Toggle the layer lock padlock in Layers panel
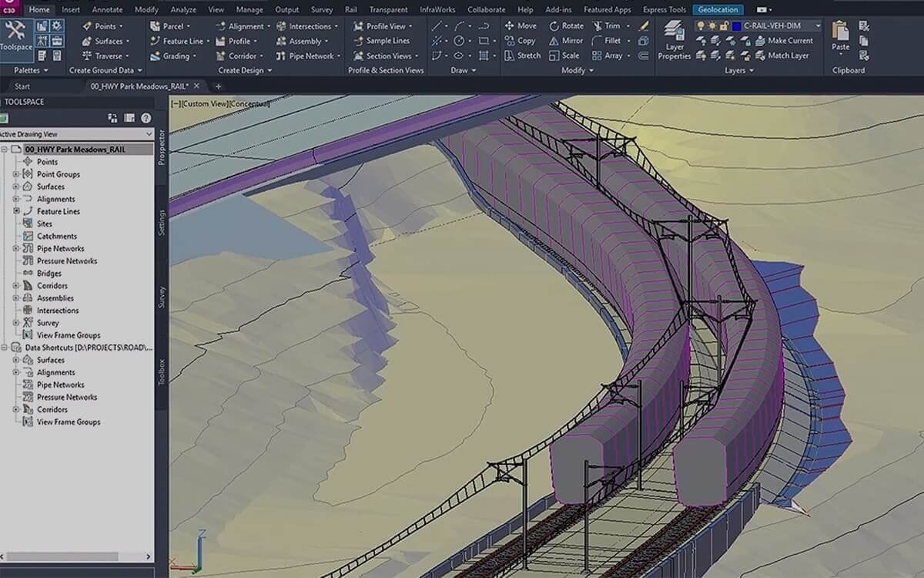The width and height of the screenshot is (924, 578). click(x=725, y=27)
